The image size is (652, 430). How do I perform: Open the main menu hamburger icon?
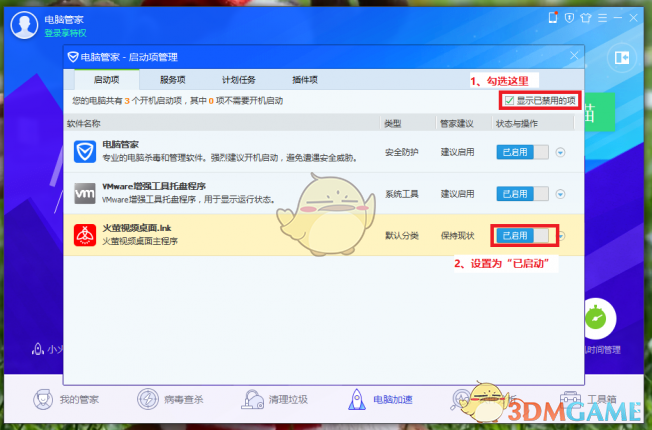coord(602,18)
